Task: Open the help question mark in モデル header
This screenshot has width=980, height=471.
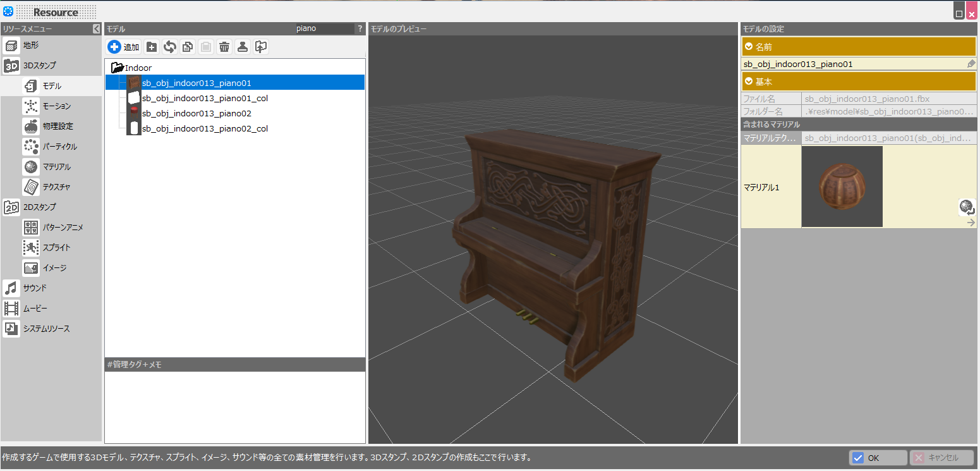Action: click(x=360, y=28)
